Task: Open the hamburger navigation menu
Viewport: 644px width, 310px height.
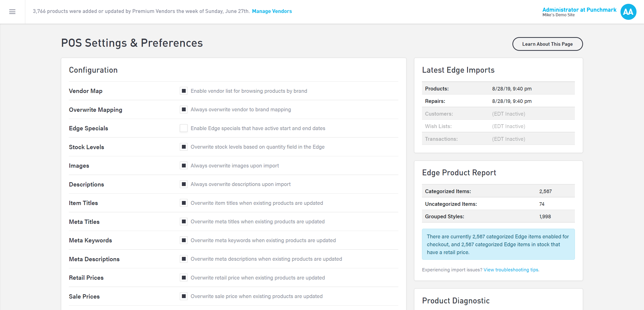Action: pos(12,12)
